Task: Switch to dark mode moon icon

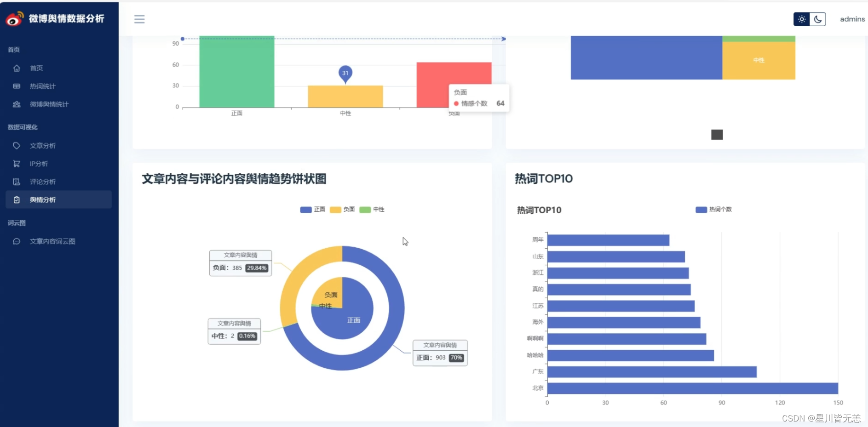Action: [x=818, y=19]
